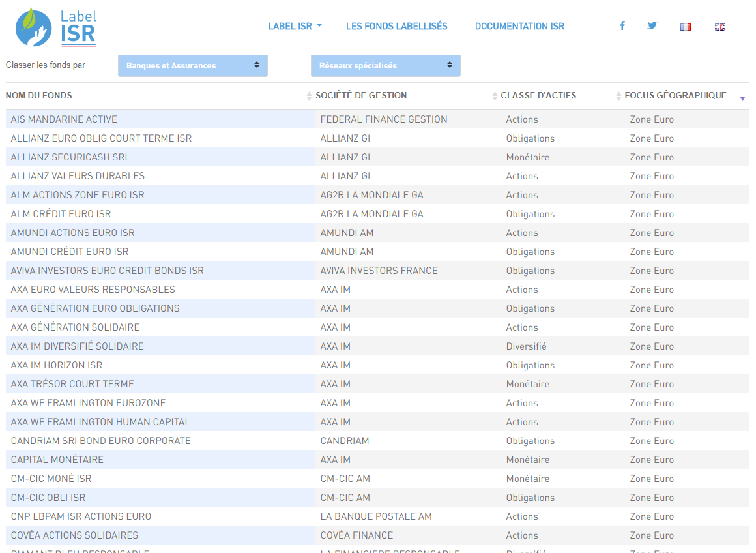This screenshot has width=756, height=553.
Task: Open the AIS Mandarine Active fund
Action: pyautogui.click(x=64, y=119)
